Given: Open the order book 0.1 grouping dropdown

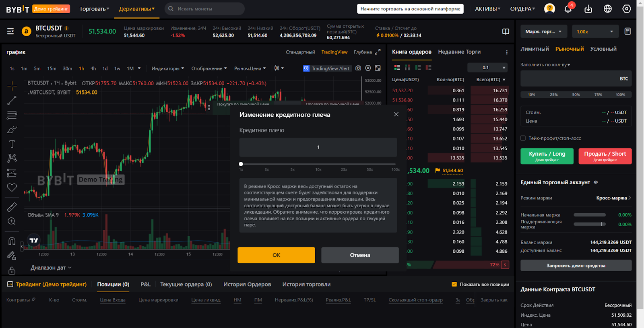Looking at the screenshot, I should click(493, 68).
